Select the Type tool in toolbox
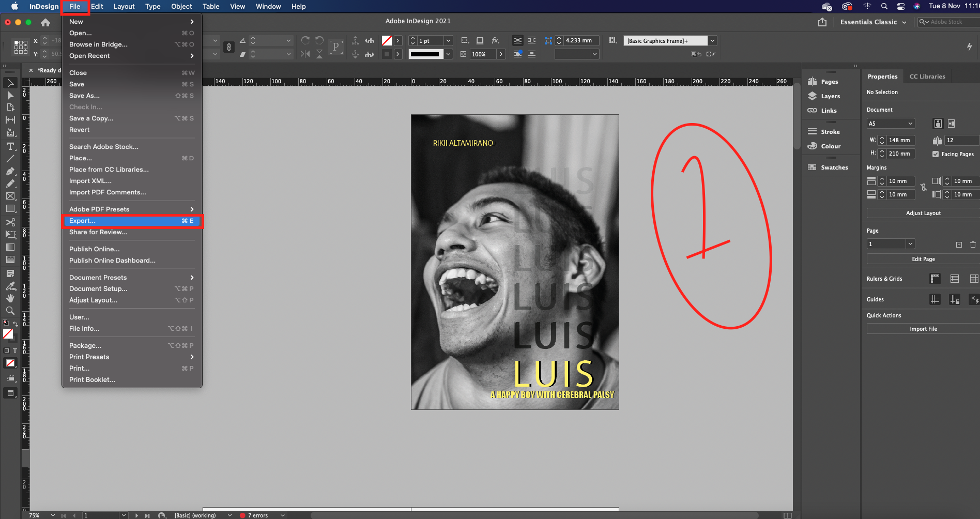The width and height of the screenshot is (980, 519). tap(10, 146)
